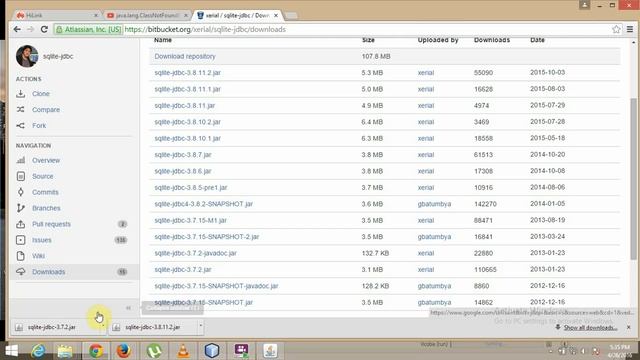Screen dimensions: 640x360
Task: Open Issues in sidebar navigation
Action: (42, 240)
